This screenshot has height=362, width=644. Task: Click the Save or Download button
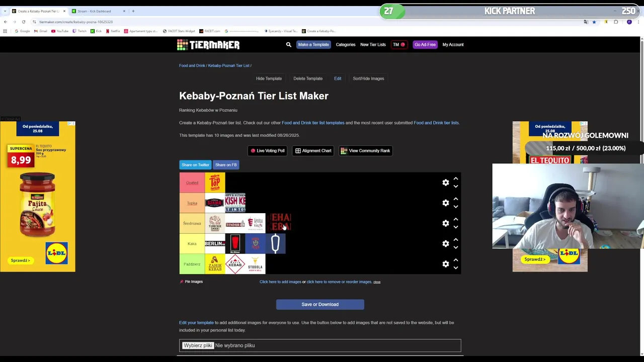point(320,304)
